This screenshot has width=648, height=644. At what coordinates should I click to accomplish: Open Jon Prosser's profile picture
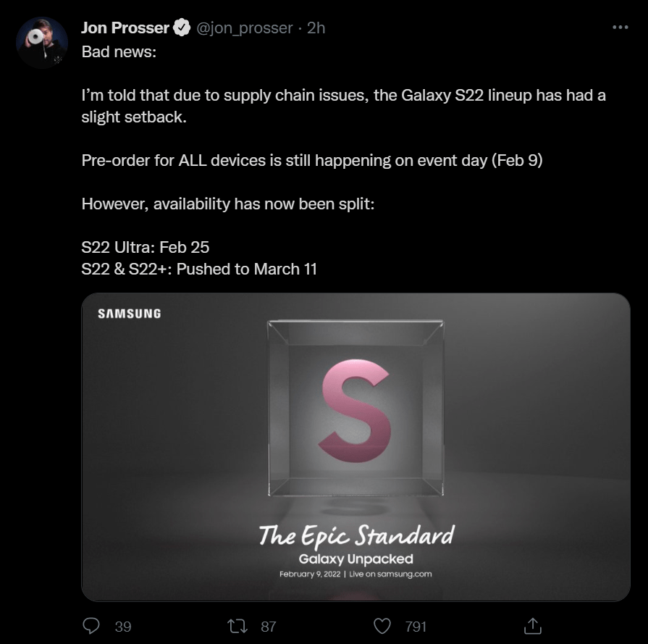(x=42, y=42)
